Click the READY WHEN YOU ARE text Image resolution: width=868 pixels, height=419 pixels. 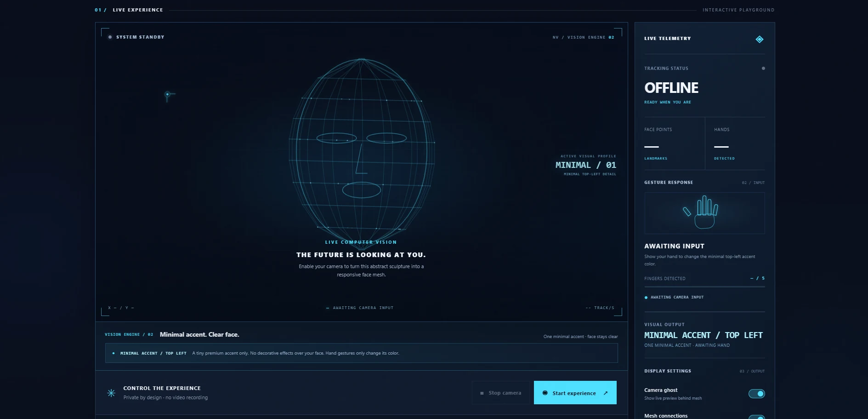pos(668,102)
